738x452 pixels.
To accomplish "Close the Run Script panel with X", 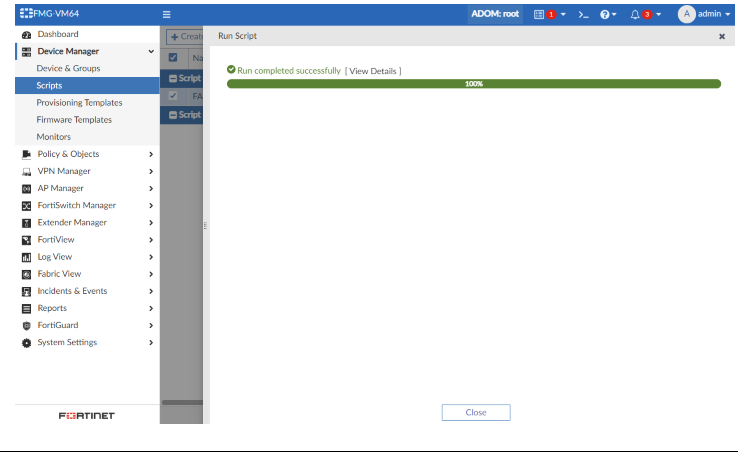I will [722, 36].
